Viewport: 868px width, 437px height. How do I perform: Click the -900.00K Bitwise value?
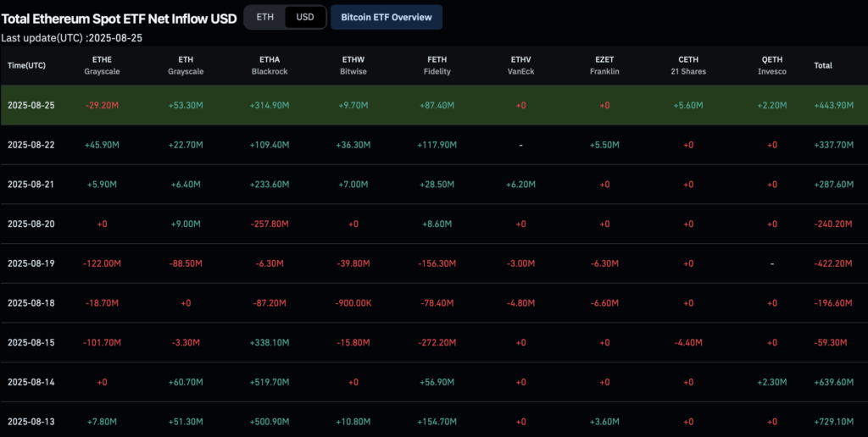pyautogui.click(x=353, y=303)
